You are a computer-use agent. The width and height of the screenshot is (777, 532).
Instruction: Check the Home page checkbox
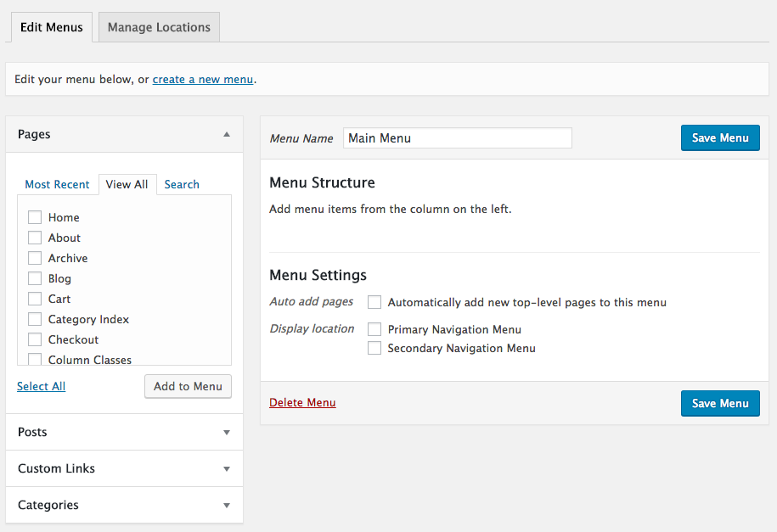click(35, 217)
